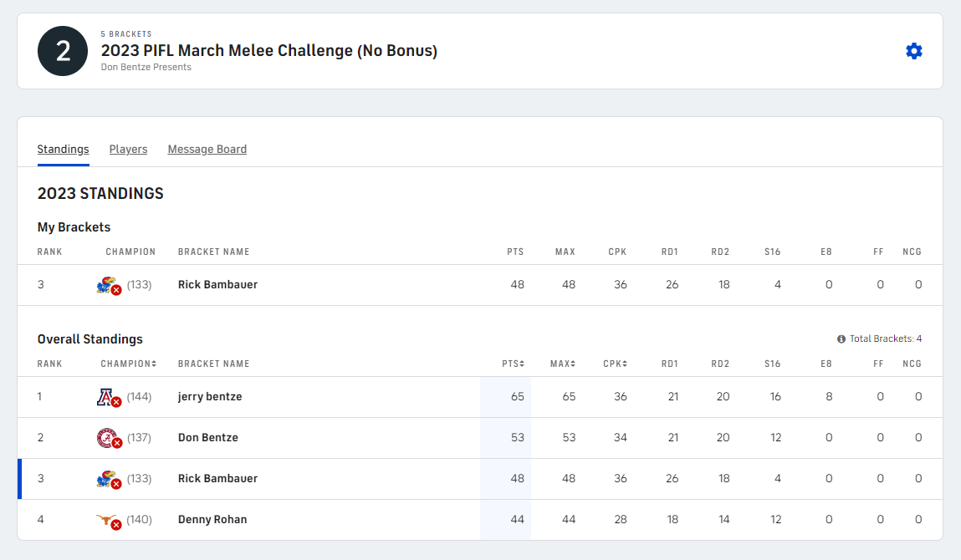Open the Message Board tab
Screen dimensions: 961x560
pos(207,150)
